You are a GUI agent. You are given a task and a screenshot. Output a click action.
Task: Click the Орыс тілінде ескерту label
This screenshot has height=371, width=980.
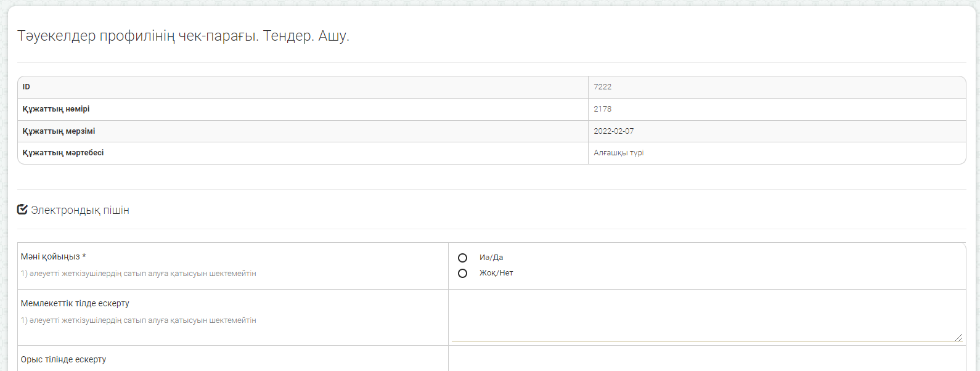63,359
